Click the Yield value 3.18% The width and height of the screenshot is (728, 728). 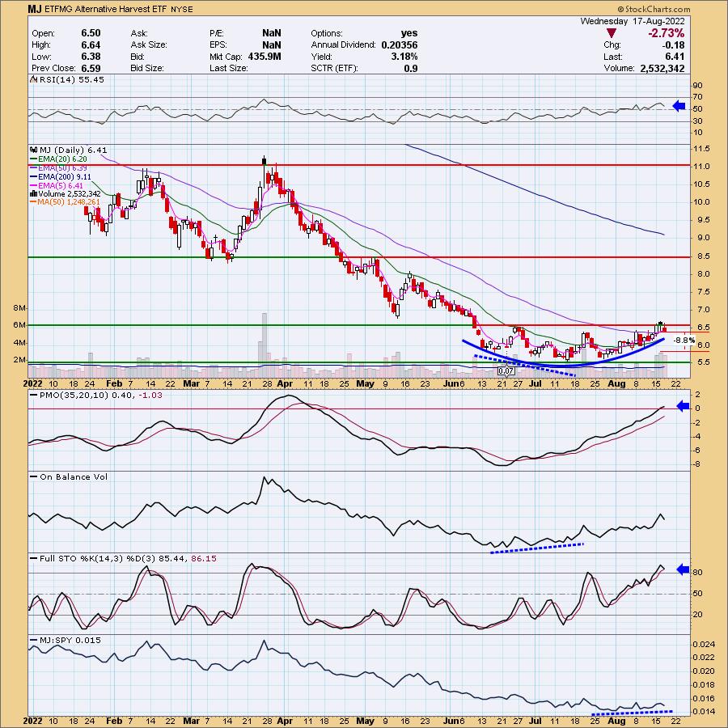click(404, 56)
